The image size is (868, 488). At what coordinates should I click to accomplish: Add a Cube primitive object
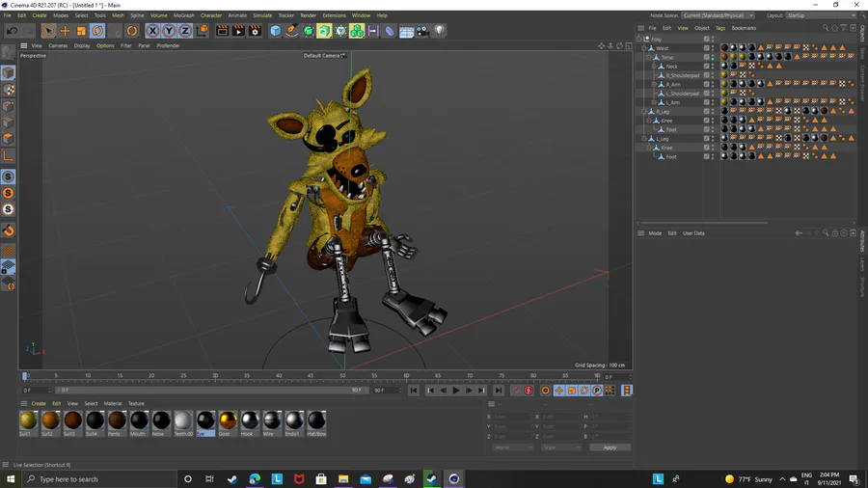point(276,31)
